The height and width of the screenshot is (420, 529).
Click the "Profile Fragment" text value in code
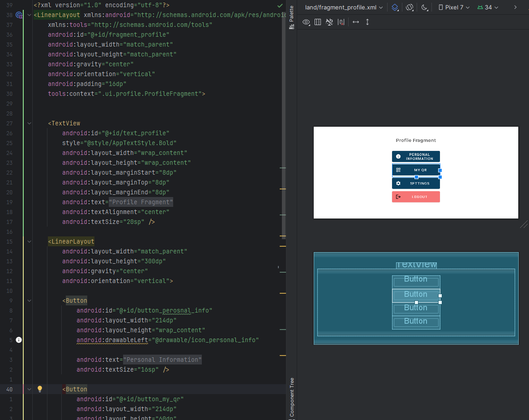141,202
